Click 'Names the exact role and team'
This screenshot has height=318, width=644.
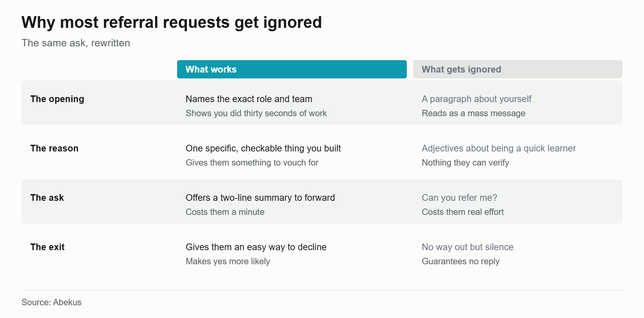tap(249, 99)
